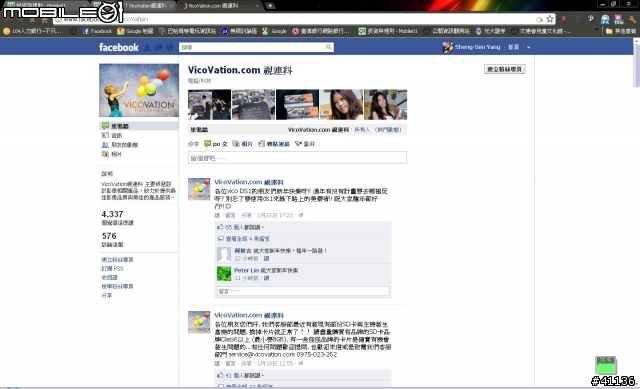Select the wall tab in left sidebar
The width and height of the screenshot is (640, 389).
point(139,126)
